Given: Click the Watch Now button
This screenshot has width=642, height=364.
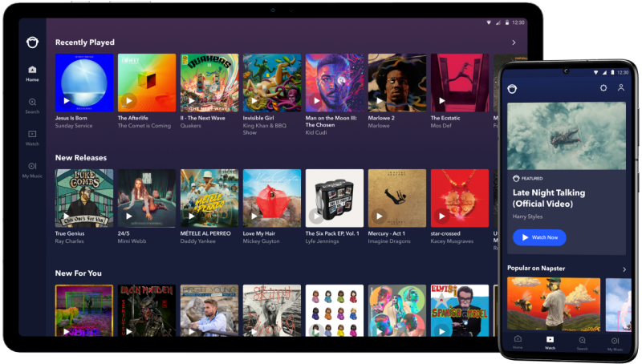Looking at the screenshot, I should coord(539,237).
